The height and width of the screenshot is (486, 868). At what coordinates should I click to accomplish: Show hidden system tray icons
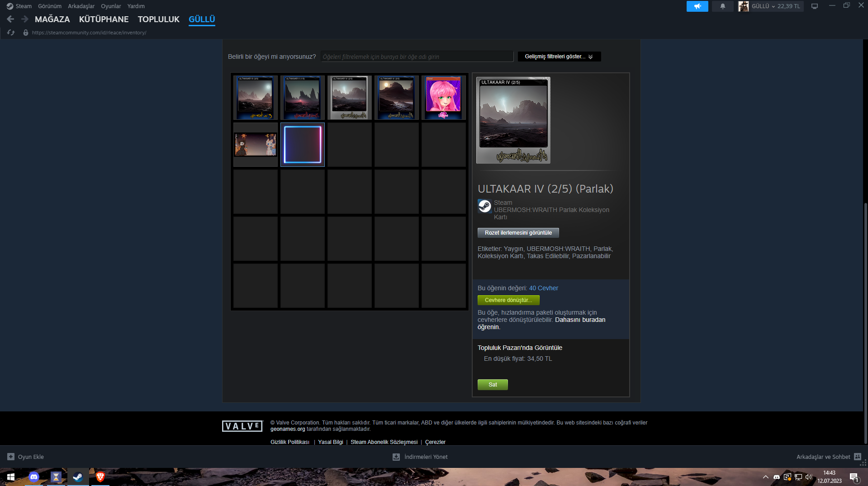point(765,477)
